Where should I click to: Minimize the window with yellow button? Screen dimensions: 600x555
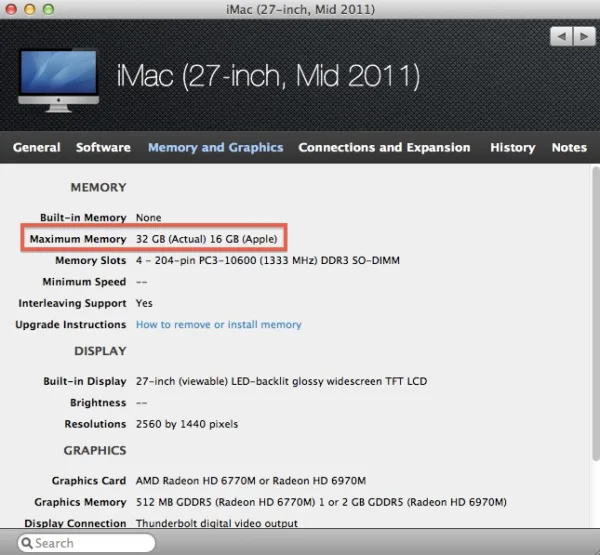(x=30, y=9)
